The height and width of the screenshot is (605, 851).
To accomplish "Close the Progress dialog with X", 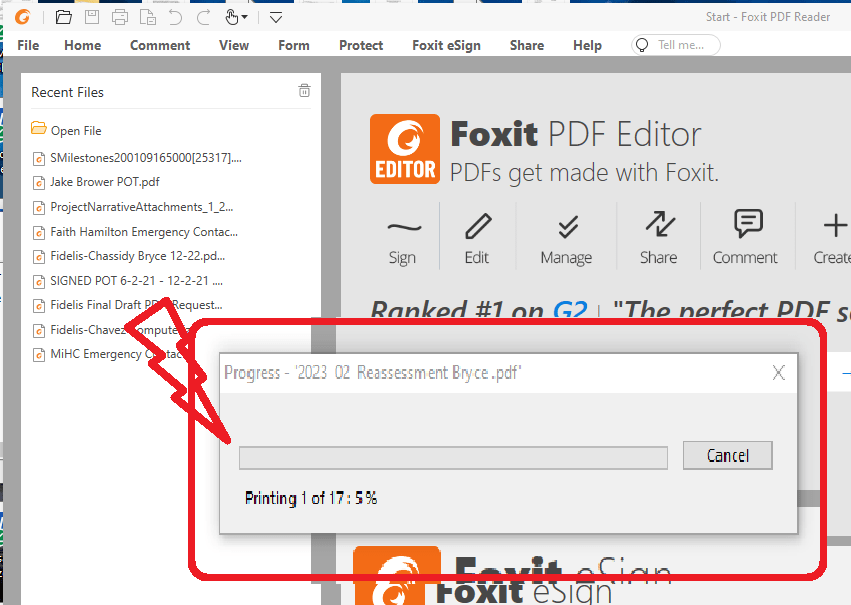I will point(779,373).
